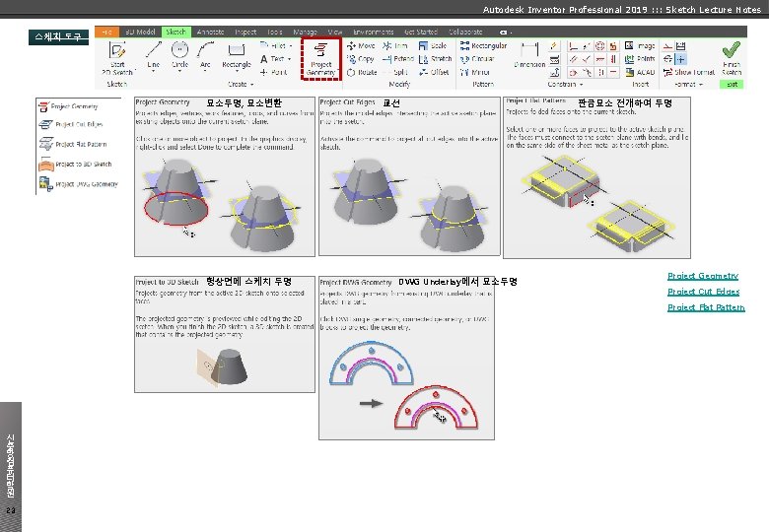The width and height of the screenshot is (769, 532).
Task: Select the Scale tool
Action: click(433, 45)
